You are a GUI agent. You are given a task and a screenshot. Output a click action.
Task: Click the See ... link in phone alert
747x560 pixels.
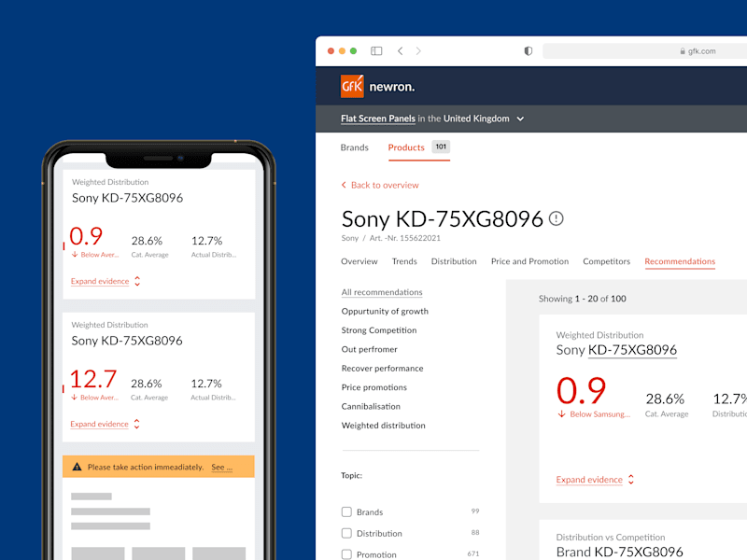click(x=221, y=468)
